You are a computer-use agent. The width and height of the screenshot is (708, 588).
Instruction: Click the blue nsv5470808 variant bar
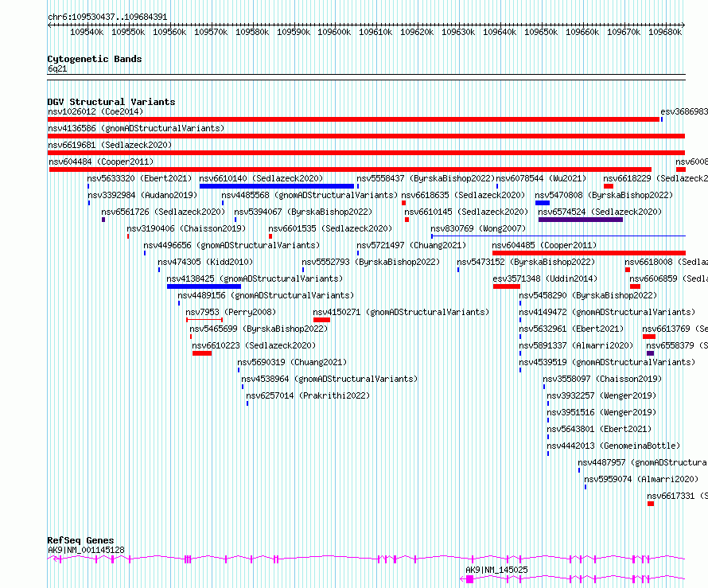point(543,203)
